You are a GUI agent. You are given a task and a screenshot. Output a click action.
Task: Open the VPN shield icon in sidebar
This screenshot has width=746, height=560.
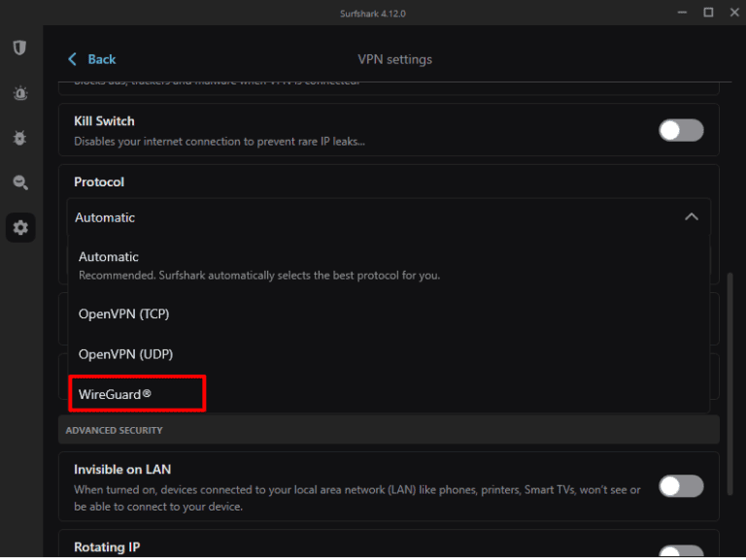pos(19,48)
